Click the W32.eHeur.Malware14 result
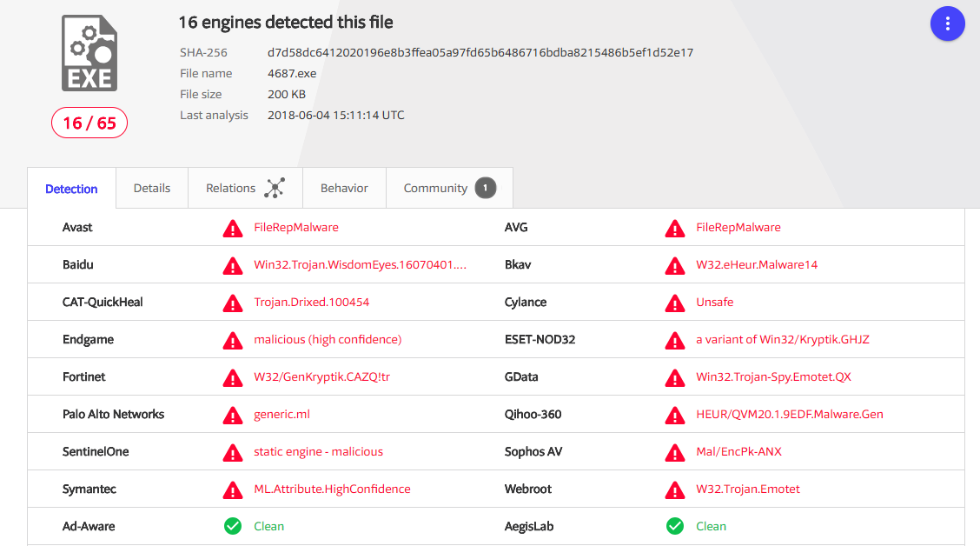Image resolution: width=980 pixels, height=546 pixels. point(757,264)
